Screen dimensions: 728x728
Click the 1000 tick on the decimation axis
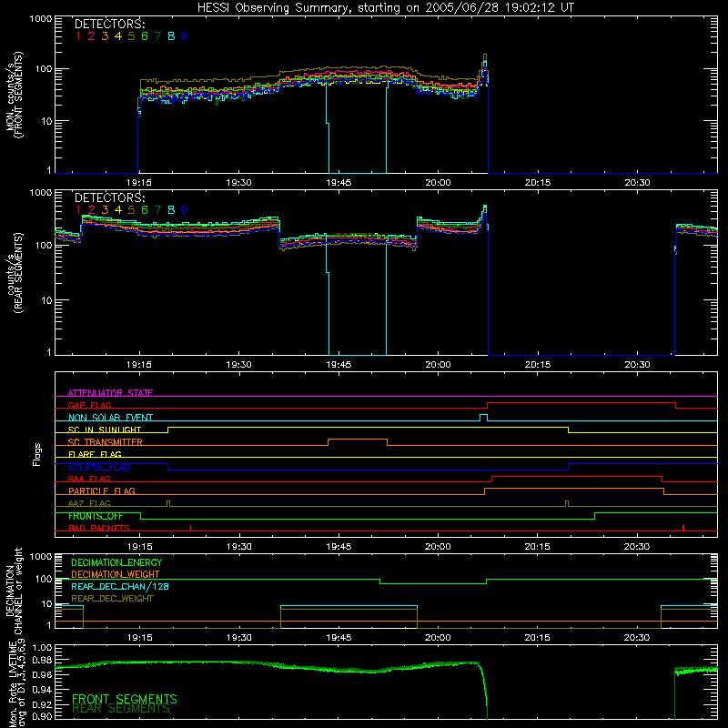[x=41, y=556]
